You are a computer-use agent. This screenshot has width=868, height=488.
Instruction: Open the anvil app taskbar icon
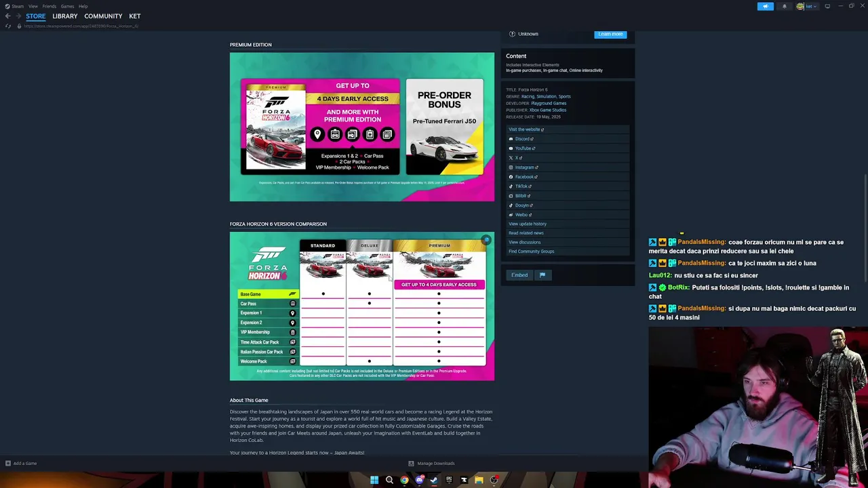[x=464, y=480]
